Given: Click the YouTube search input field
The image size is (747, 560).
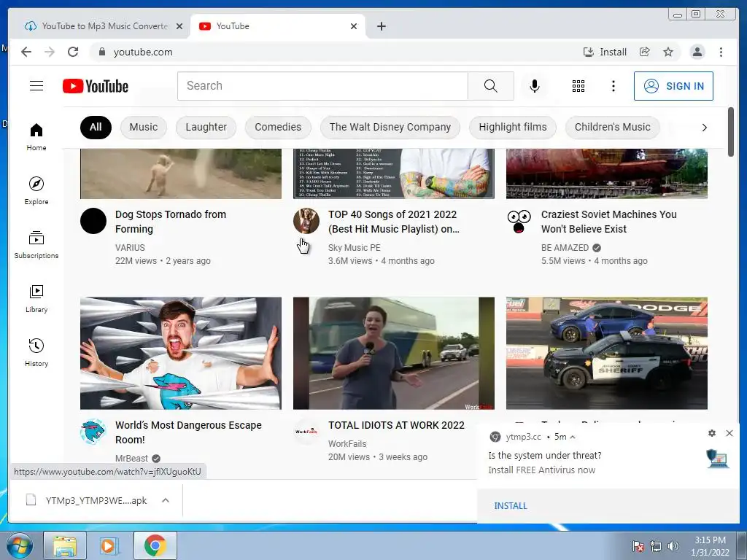Looking at the screenshot, I should click(322, 86).
